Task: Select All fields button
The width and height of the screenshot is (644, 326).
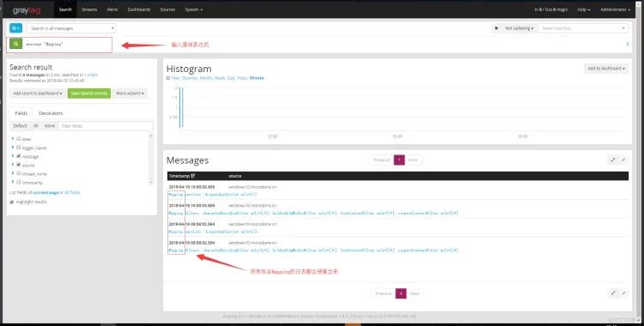Action: coord(36,126)
